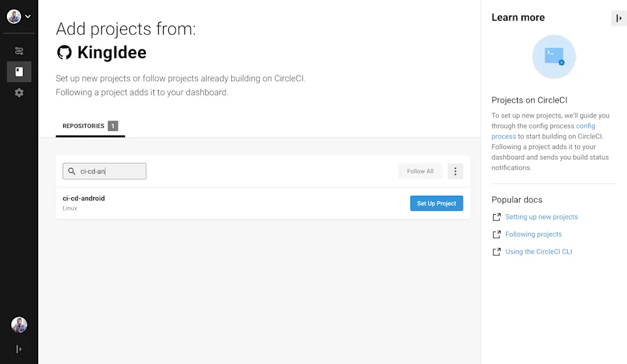Click the organization avatar at top left
627x364 pixels.
click(14, 16)
